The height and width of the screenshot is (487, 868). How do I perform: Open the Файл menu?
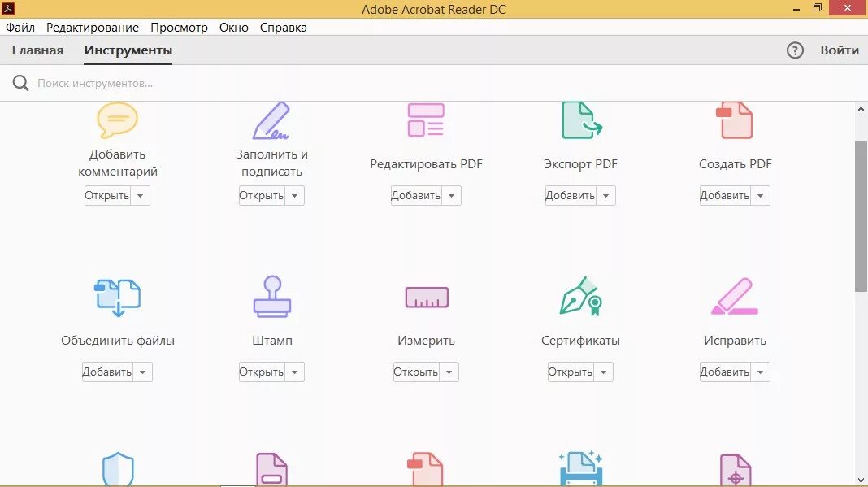(20, 28)
